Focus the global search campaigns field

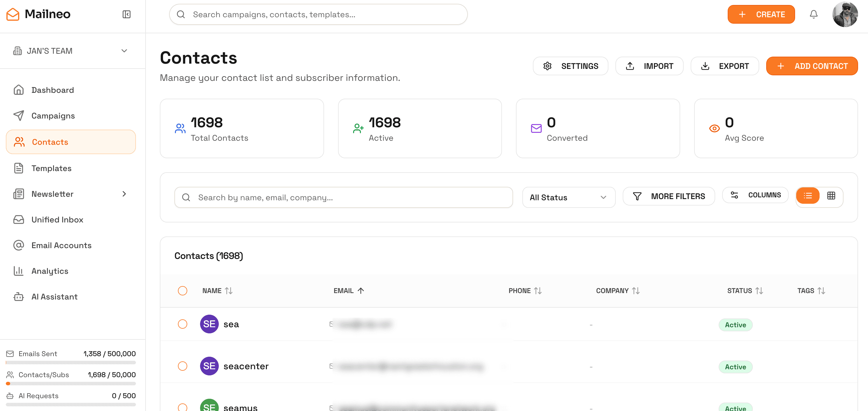[318, 14]
